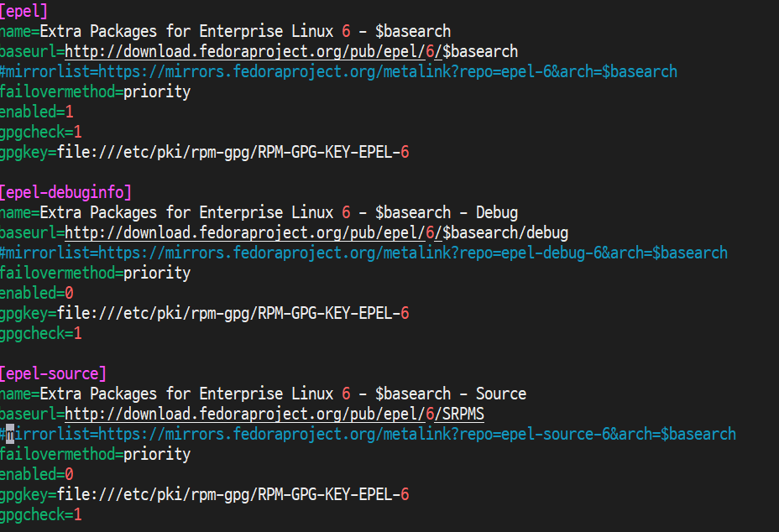Click gpgcheck=1 in the epel-source section
Screen dimensions: 779x532
pyautogui.click(x=41, y=514)
